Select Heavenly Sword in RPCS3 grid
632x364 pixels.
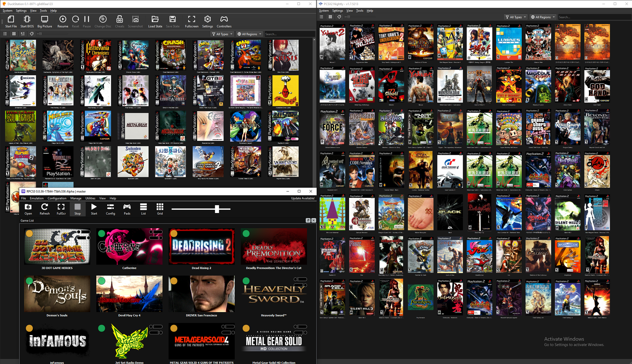pos(274,297)
